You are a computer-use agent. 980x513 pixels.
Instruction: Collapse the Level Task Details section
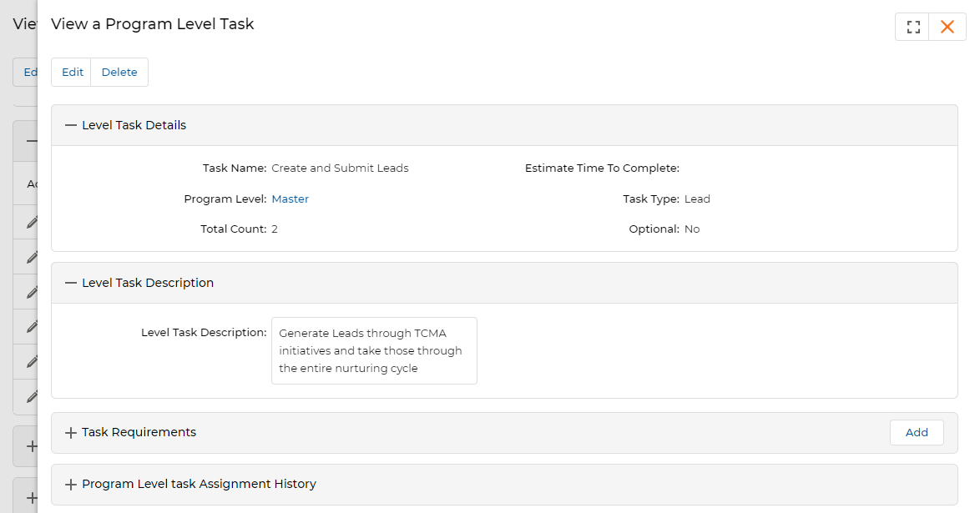[x=71, y=125]
